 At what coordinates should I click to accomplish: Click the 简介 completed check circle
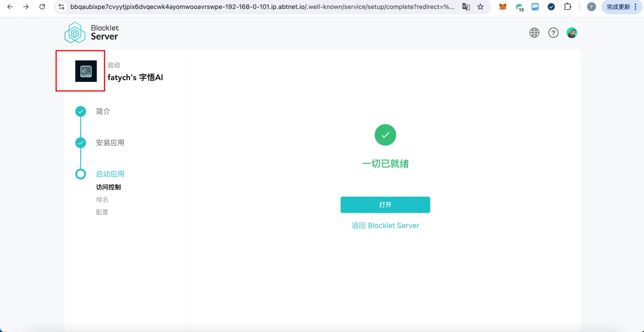click(x=80, y=111)
